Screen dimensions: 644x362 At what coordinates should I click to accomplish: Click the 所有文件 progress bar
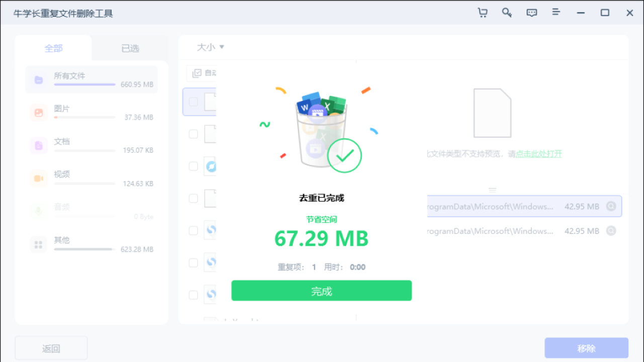click(x=85, y=85)
